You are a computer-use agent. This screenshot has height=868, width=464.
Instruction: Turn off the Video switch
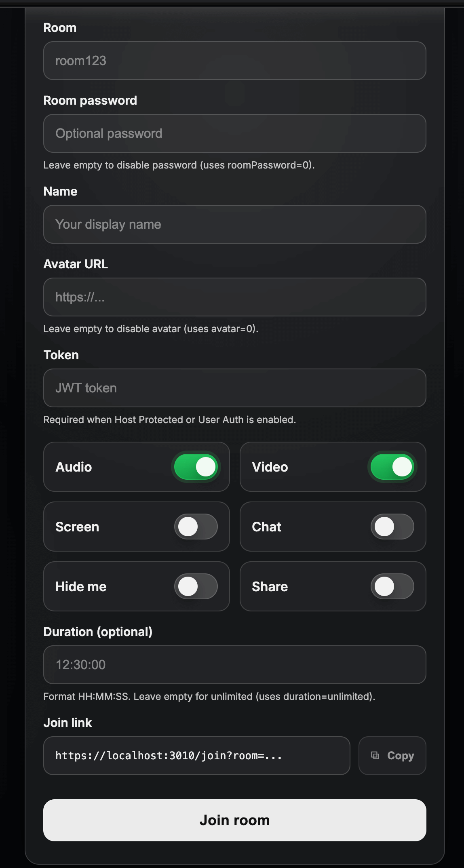point(392,467)
